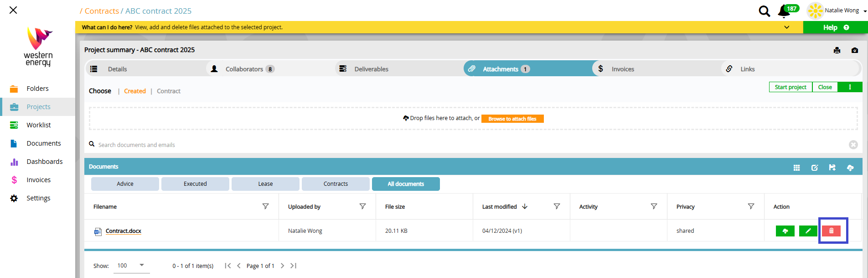868x278 pixels.
Task: Open the Activity column filter
Action: 654,206
